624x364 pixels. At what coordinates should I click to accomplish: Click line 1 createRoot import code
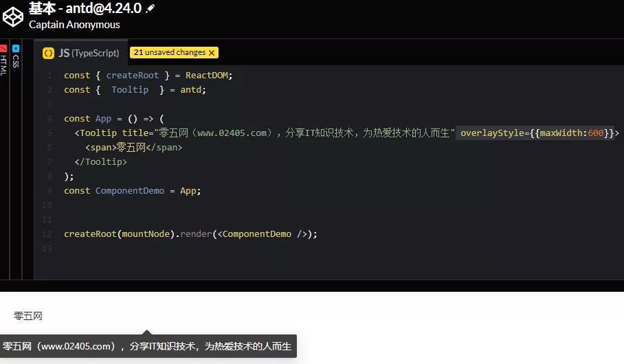point(148,75)
